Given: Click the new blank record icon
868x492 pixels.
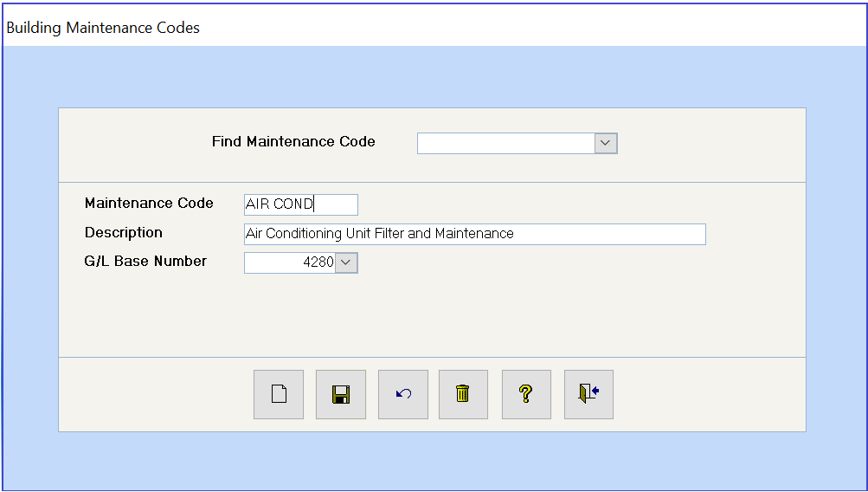Looking at the screenshot, I should tap(279, 394).
